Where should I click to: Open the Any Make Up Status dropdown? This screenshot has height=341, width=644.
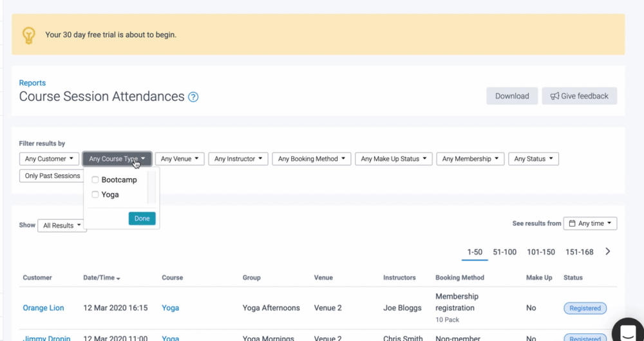pyautogui.click(x=393, y=159)
